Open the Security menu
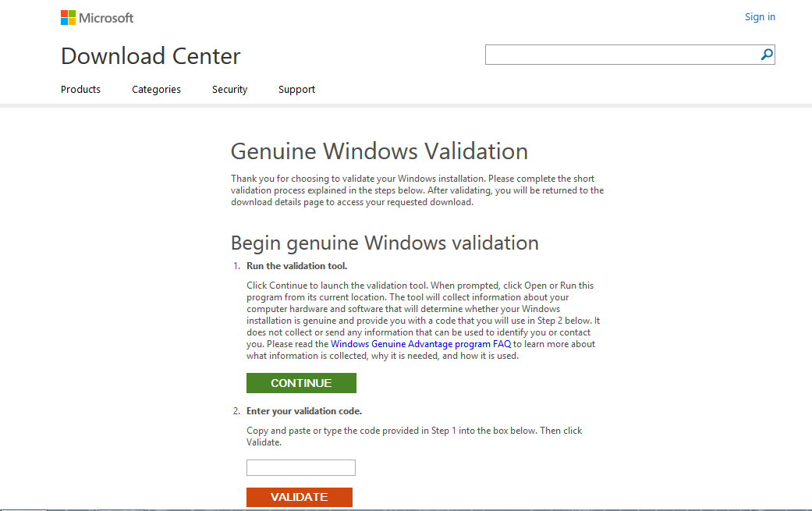This screenshot has width=812, height=511. point(229,89)
